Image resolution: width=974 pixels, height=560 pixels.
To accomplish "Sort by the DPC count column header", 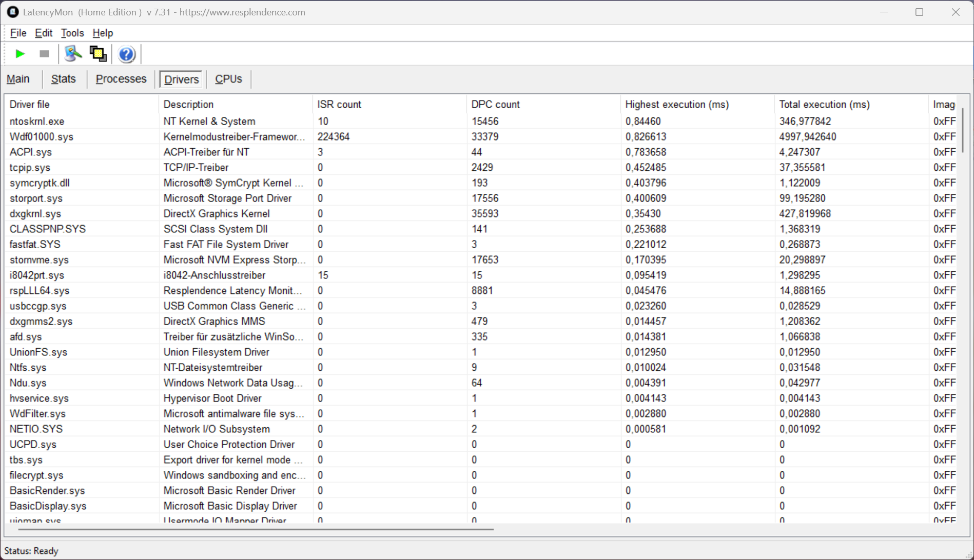I will coord(495,105).
